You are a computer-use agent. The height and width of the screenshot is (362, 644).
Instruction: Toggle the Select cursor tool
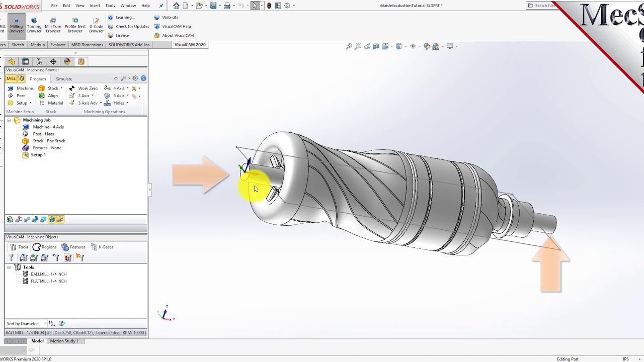pyautogui.click(x=255, y=6)
